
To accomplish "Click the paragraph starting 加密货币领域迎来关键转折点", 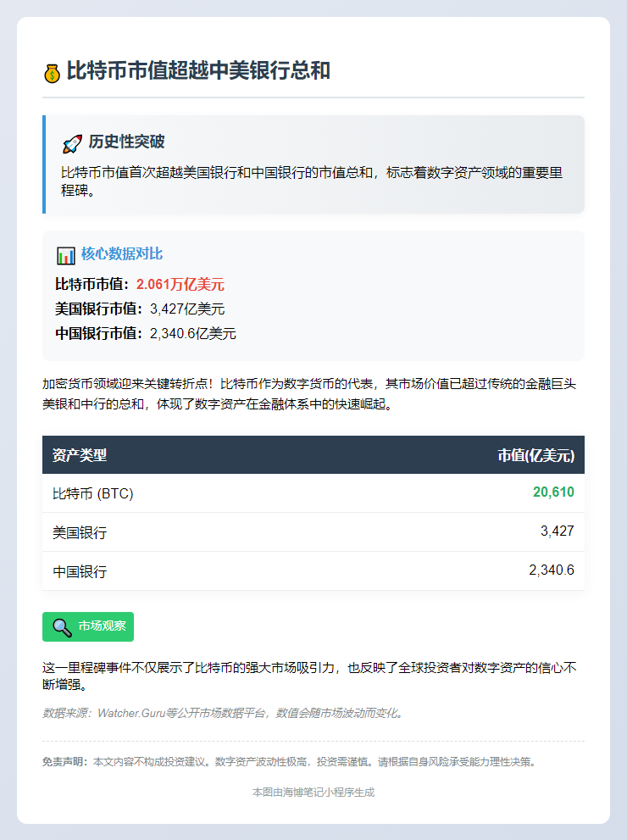I will pos(309,394).
